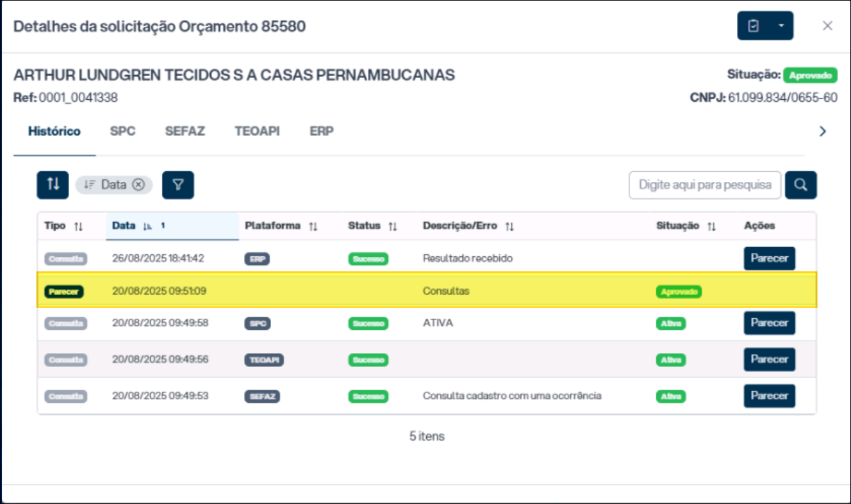Sort by Descrição/Erro column

(468, 226)
